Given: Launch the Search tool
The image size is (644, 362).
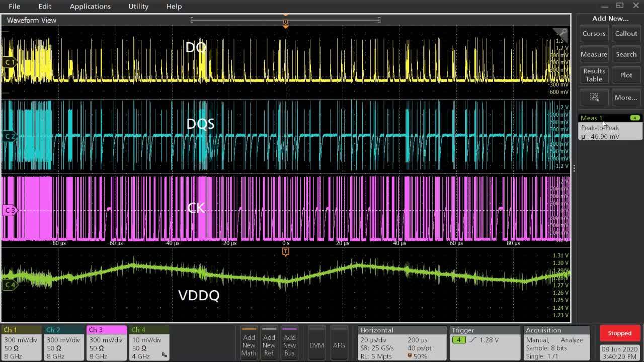Looking at the screenshot, I should tap(626, 54).
